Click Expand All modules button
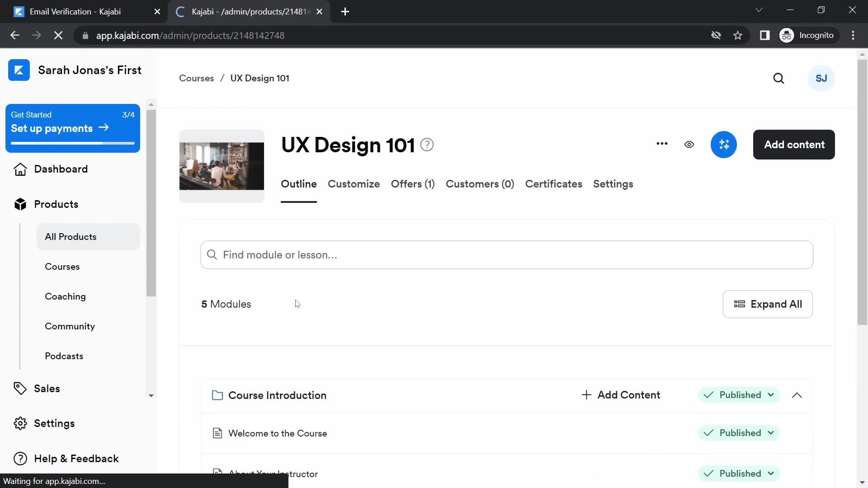Screen dimensions: 868x488 click(x=768, y=304)
